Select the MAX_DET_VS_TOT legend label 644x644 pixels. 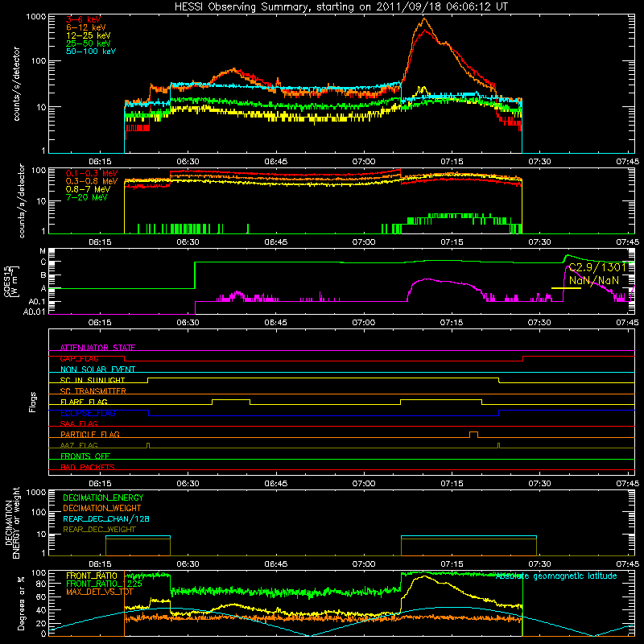100,592
